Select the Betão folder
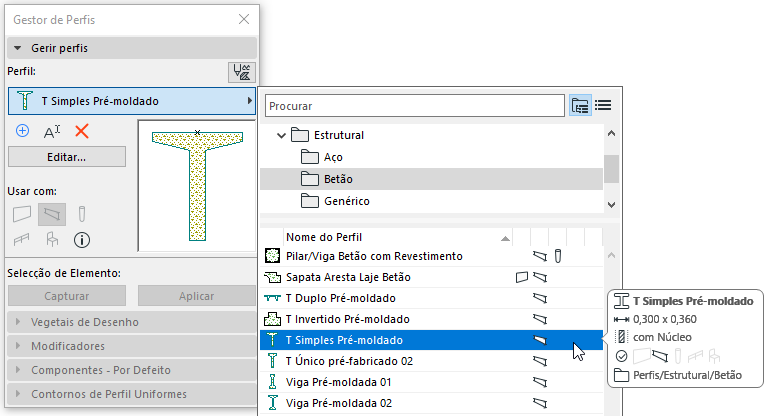767x416 pixels. click(432, 179)
